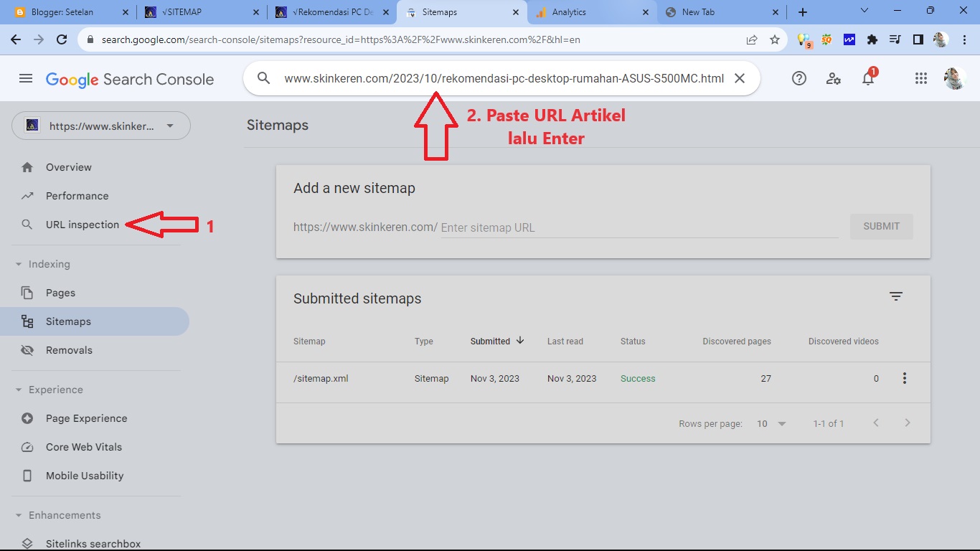The height and width of the screenshot is (551, 980).
Task: Open Chrome's three-dot menu
Action: point(964,40)
